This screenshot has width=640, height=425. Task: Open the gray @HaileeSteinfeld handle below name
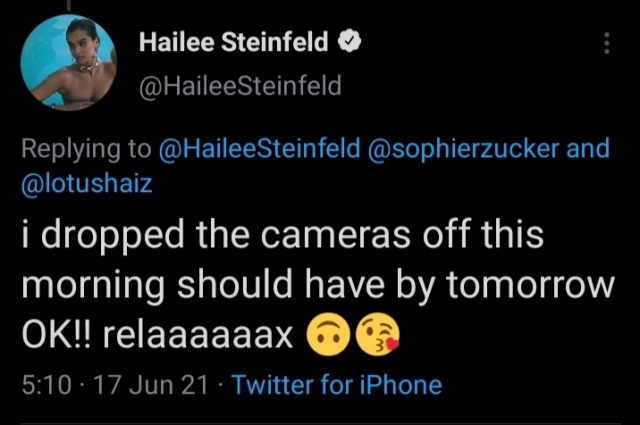[239, 87]
